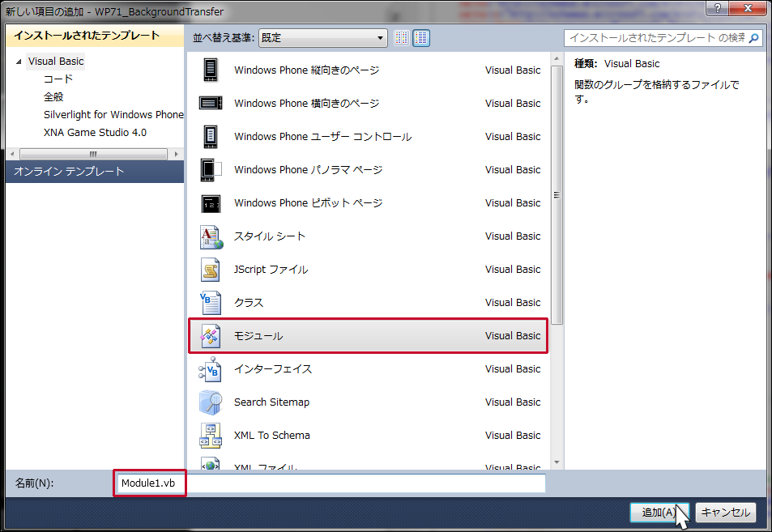This screenshot has height=532, width=772.
Task: Click the template list vertical scrollbar thumb
Action: [x=557, y=195]
